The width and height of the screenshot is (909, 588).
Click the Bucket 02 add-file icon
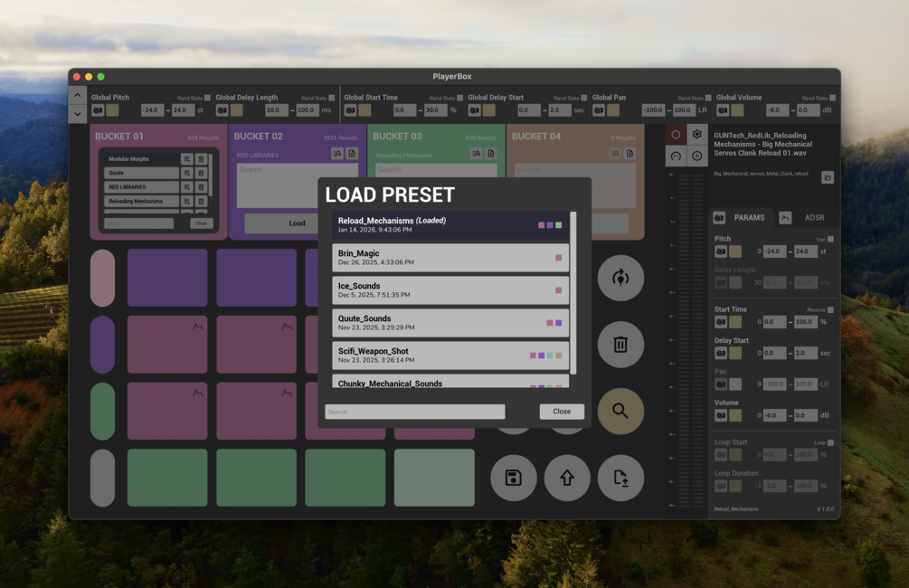click(x=352, y=154)
